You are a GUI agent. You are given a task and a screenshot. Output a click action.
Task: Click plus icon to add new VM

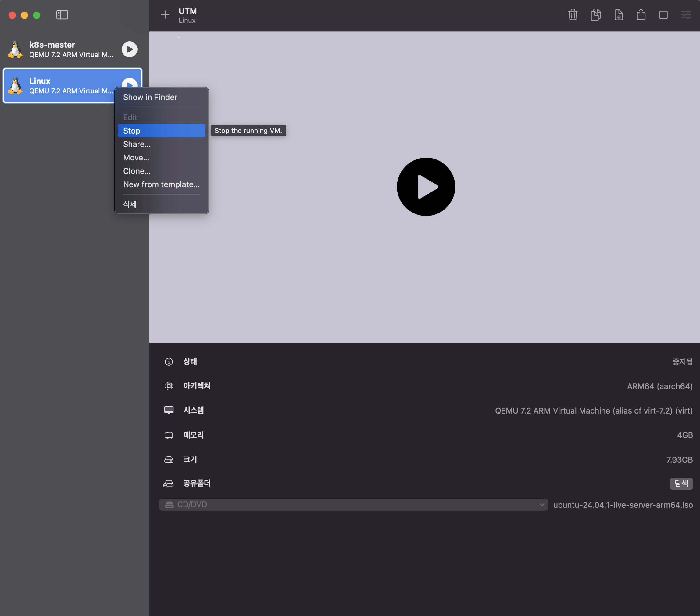(165, 15)
